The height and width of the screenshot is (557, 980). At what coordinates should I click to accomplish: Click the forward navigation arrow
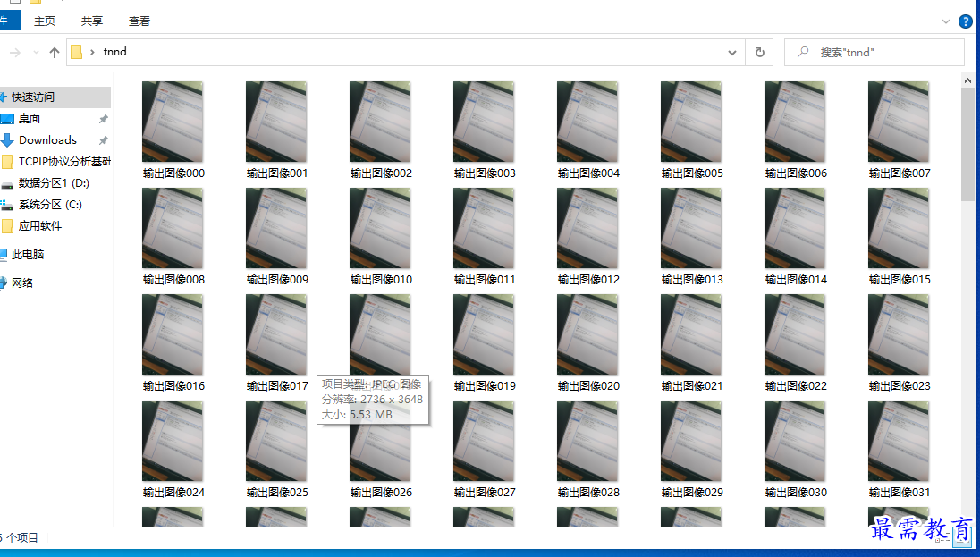click(x=15, y=53)
